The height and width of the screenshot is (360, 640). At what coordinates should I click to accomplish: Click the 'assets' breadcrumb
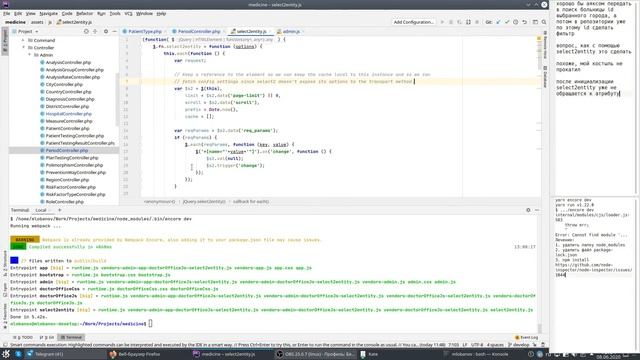point(37,22)
